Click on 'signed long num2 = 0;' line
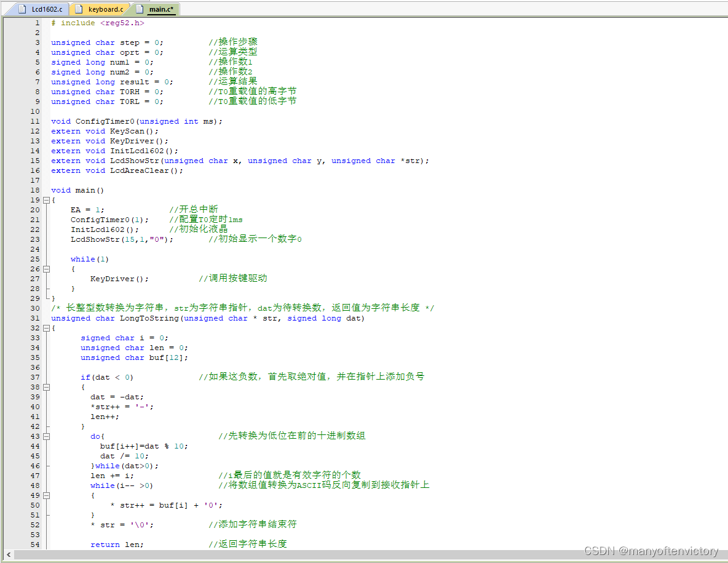This screenshot has width=728, height=563. point(102,72)
